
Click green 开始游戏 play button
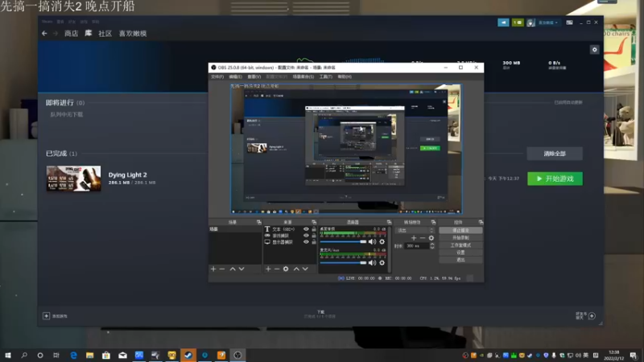(x=555, y=179)
